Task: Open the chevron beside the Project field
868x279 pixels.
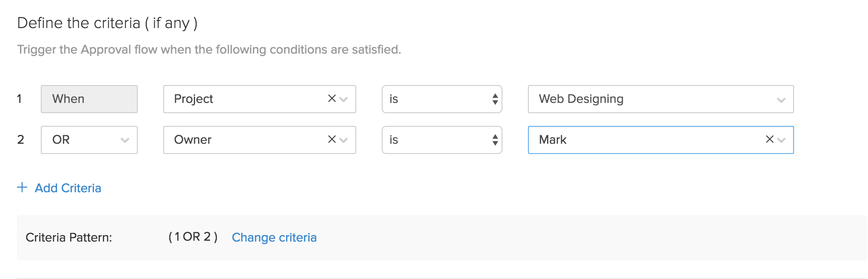Action: click(x=344, y=99)
